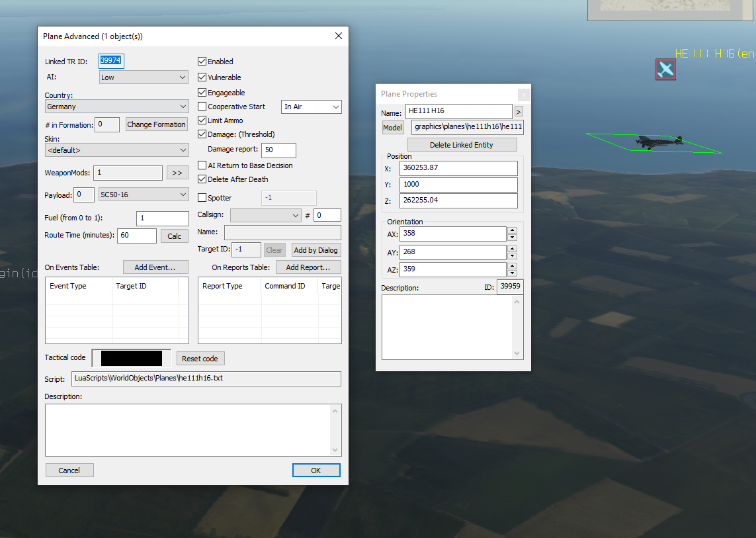Click the WeaponMods >> browse button

177,173
